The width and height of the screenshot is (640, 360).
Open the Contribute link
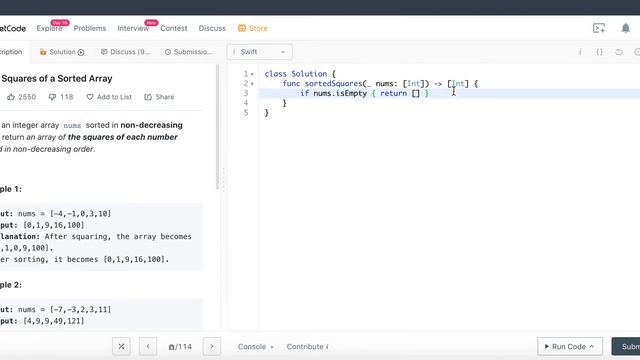pos(307,347)
